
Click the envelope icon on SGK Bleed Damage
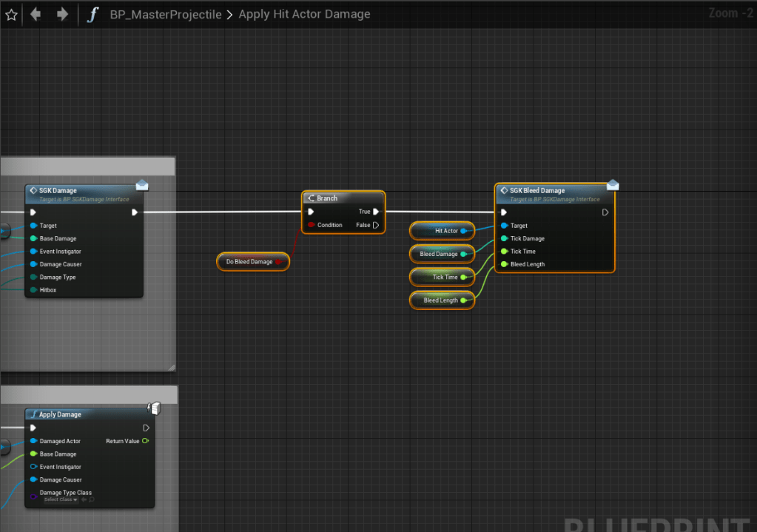point(613,185)
